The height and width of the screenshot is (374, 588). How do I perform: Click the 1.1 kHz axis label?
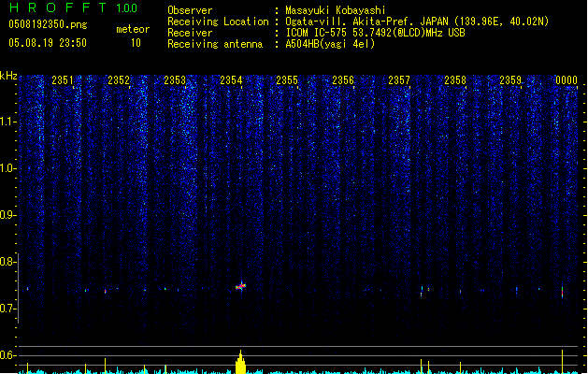[x=8, y=122]
